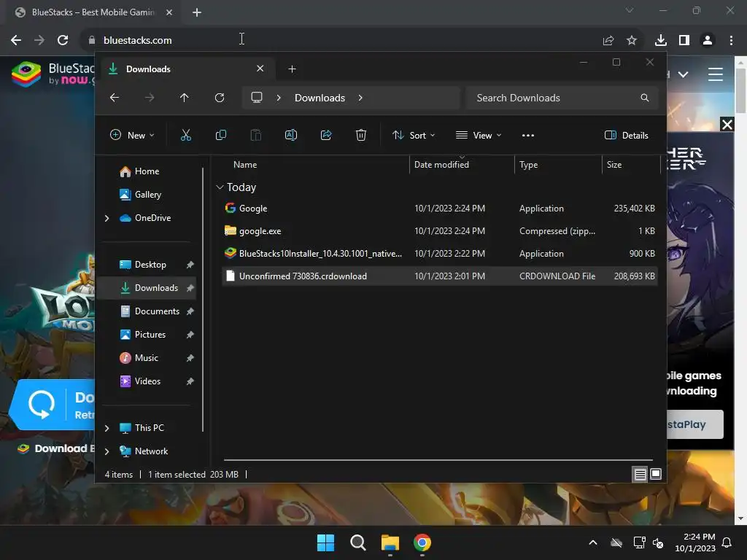Screen dimensions: 747x560
Task: Unpin Videos pin icon
Action: pyautogui.click(x=190, y=381)
